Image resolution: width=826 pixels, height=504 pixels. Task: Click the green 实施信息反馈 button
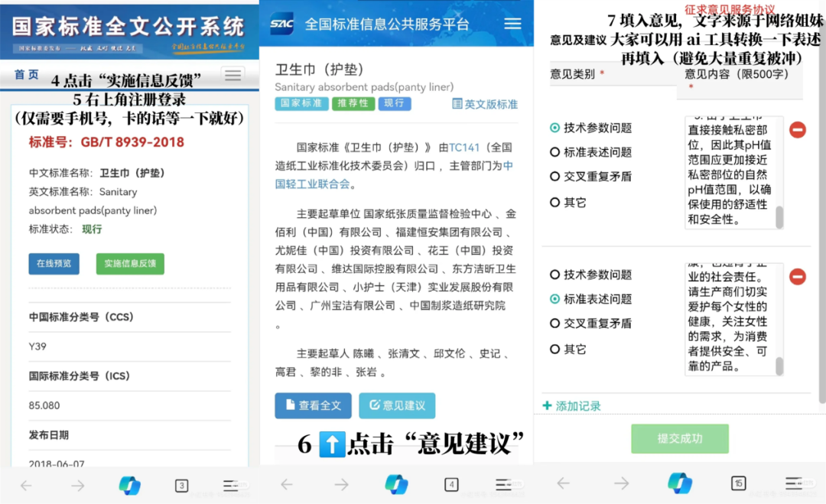[130, 263]
